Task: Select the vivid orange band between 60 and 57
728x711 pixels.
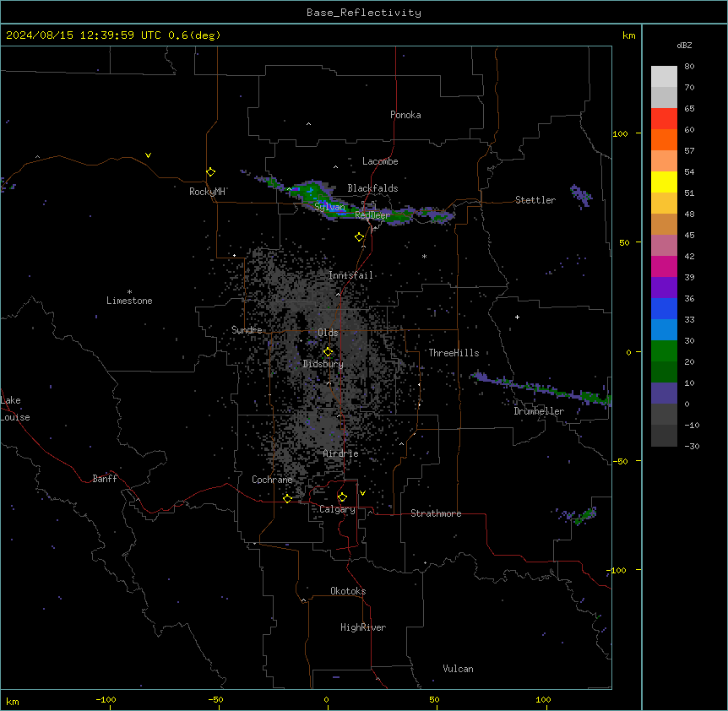Action: coord(664,139)
